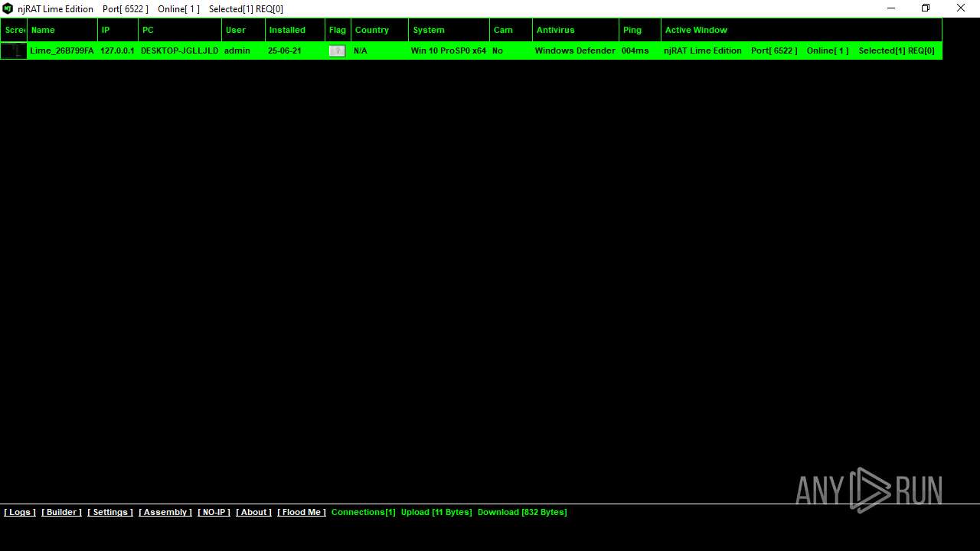Sort by Country column header
Viewport: 980px width, 551px height.
[380, 30]
